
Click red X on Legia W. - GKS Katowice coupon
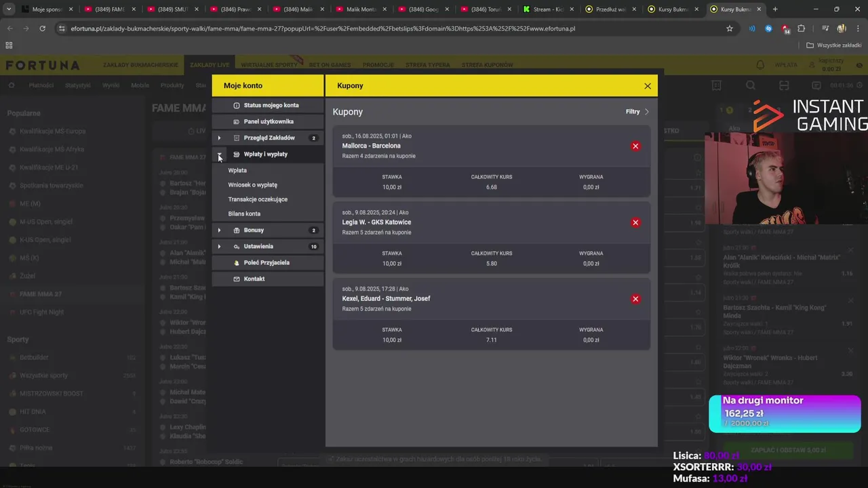pos(635,223)
